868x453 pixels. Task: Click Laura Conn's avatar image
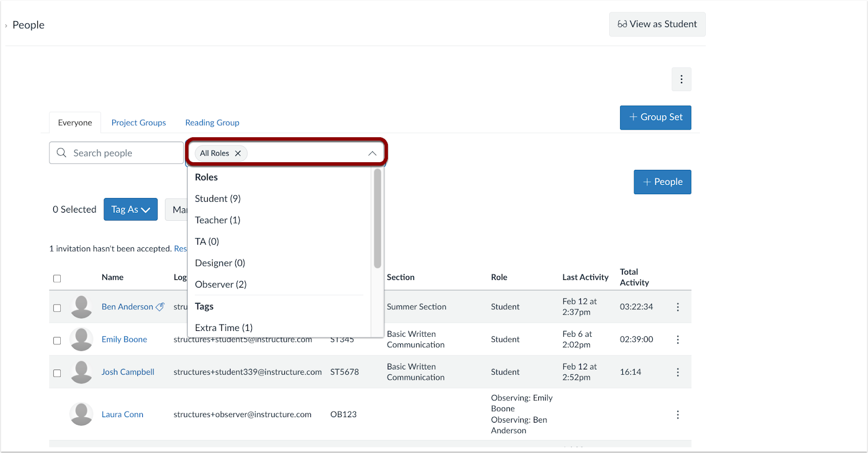coord(81,414)
